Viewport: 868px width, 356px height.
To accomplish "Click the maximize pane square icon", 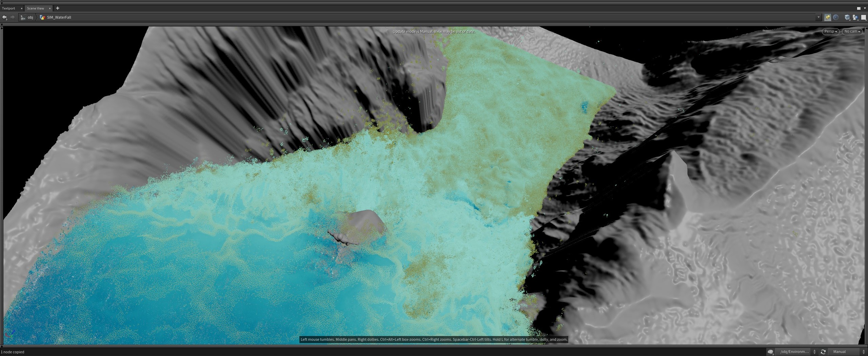I will 859,8.
